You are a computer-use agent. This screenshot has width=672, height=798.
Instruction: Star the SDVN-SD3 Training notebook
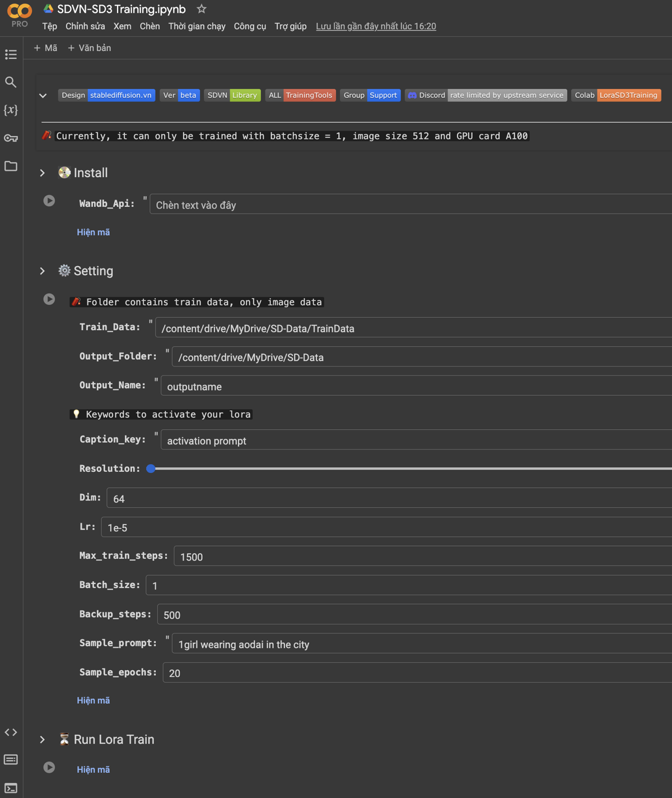coord(202,9)
